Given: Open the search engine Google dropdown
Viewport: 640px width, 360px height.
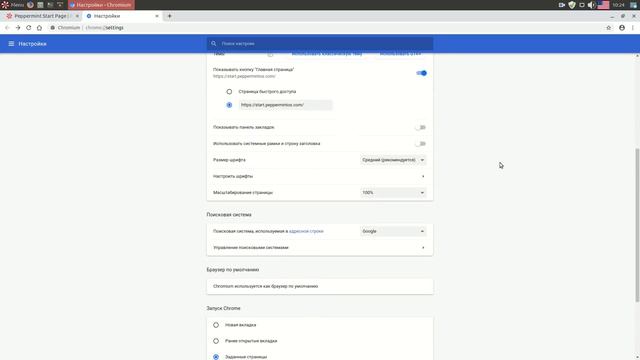Looking at the screenshot, I should click(x=393, y=231).
